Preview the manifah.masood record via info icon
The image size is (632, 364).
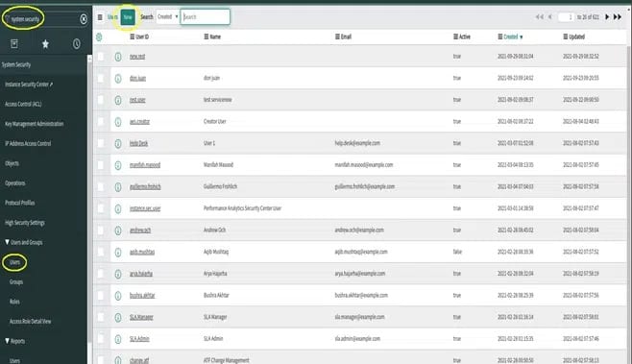pos(118,166)
